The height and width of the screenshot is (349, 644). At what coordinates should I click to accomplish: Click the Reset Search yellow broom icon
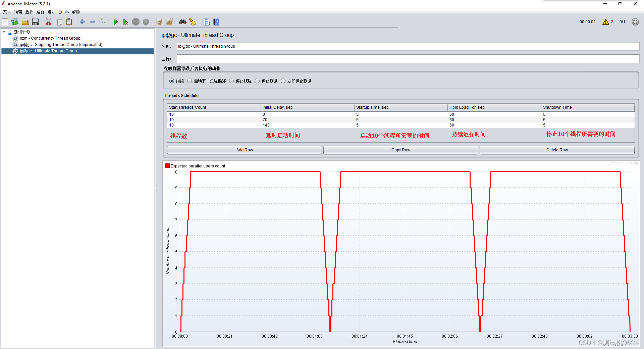click(193, 22)
